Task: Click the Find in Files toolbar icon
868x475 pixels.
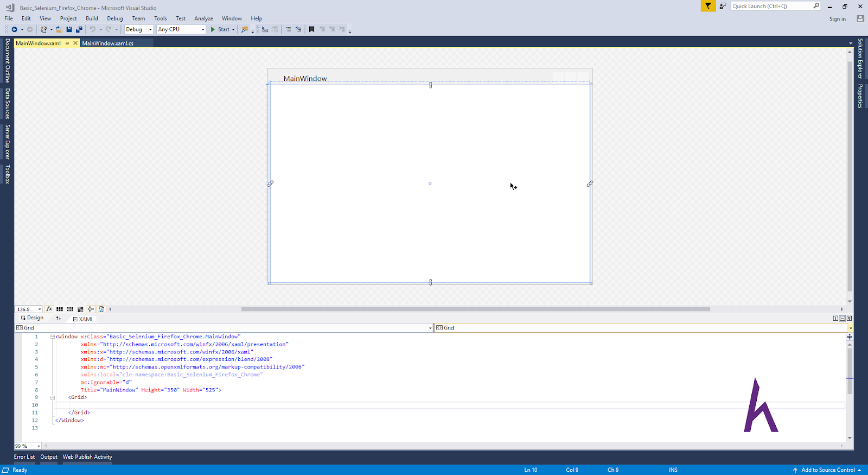Action: point(245,29)
